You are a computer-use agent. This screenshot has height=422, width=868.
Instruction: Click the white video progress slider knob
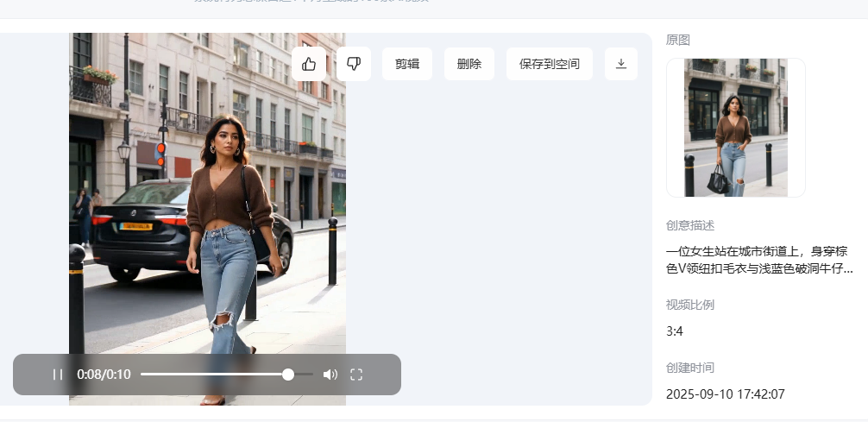tap(288, 375)
